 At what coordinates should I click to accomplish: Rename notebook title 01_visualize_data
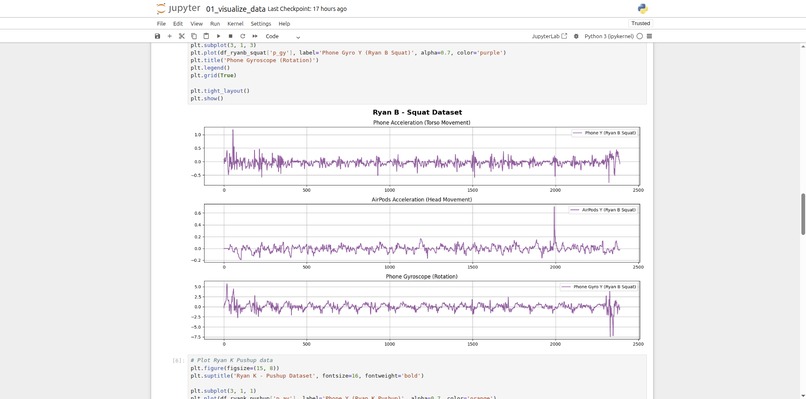(235, 9)
